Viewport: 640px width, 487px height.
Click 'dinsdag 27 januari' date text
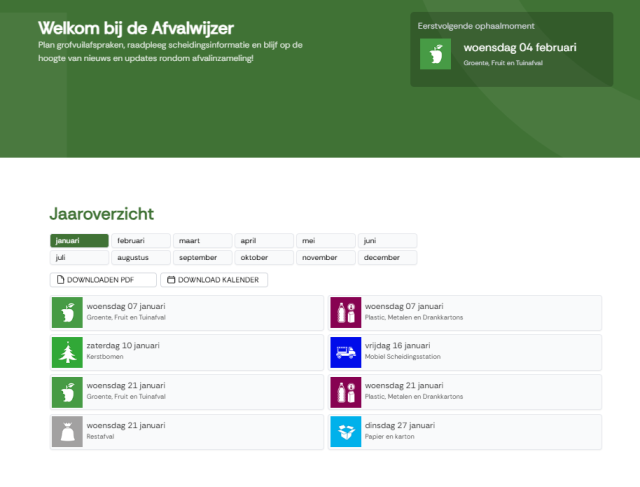click(400, 425)
